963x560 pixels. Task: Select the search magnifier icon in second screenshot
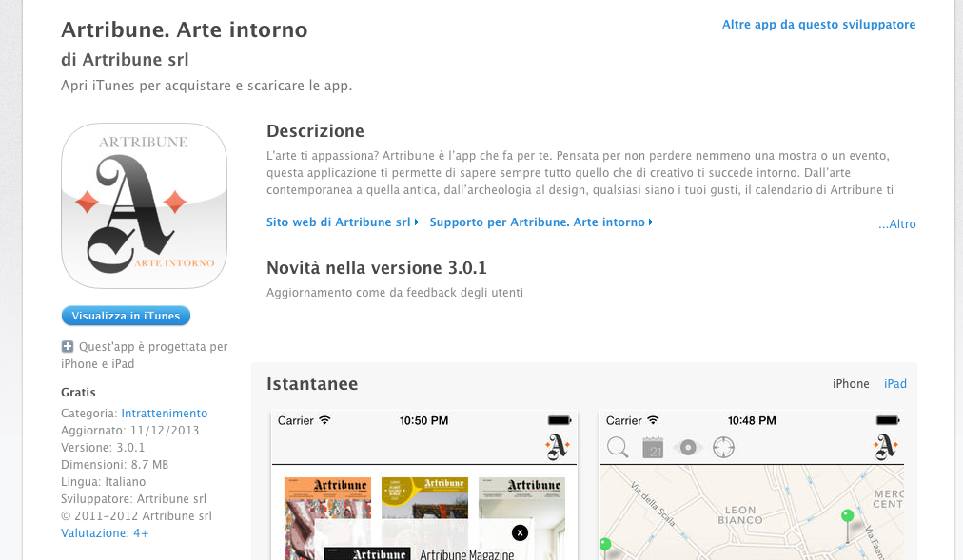(618, 447)
